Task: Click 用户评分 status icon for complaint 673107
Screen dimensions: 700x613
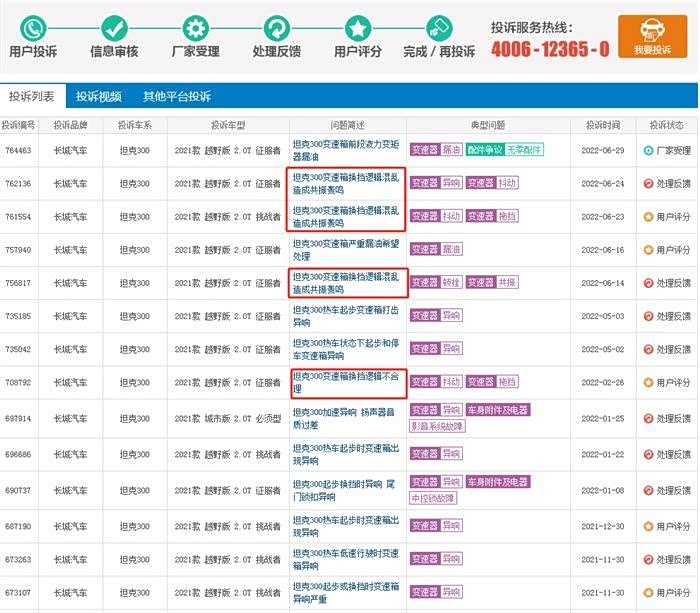Action: (648, 592)
